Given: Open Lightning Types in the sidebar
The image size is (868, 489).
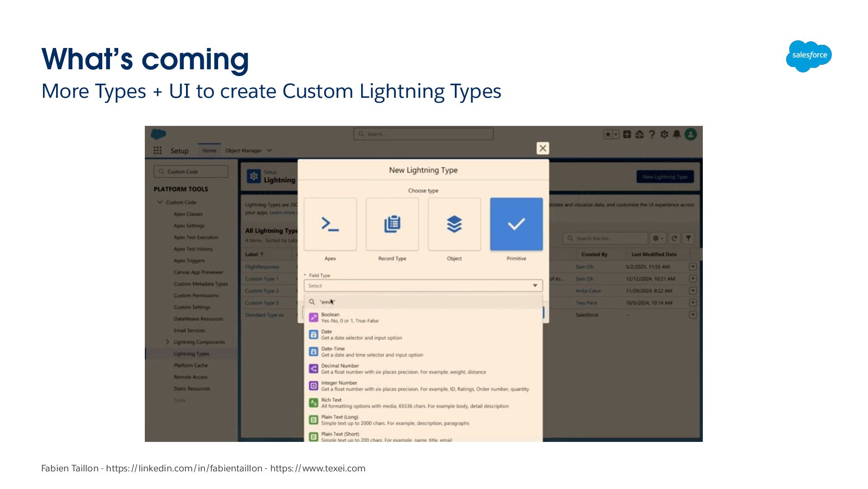Looking at the screenshot, I should (191, 354).
